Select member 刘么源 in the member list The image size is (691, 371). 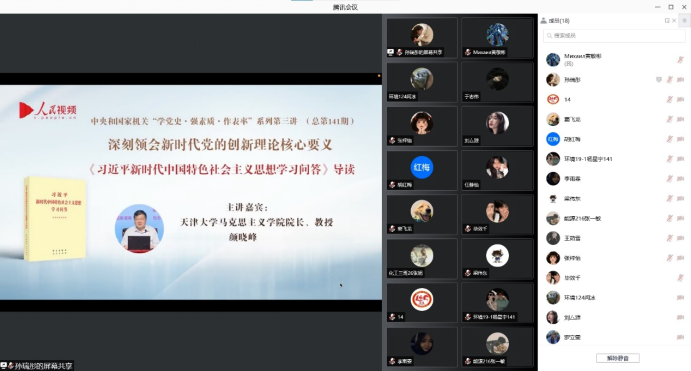pyautogui.click(x=614, y=317)
